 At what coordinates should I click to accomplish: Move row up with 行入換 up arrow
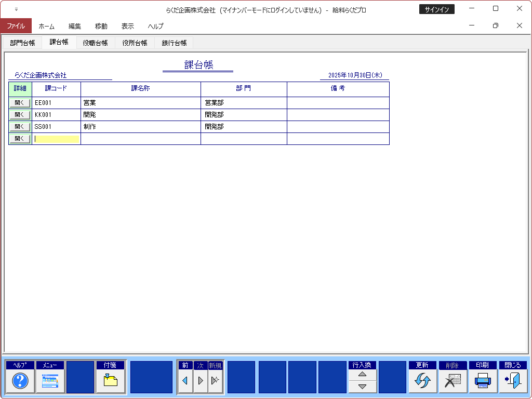click(x=362, y=375)
